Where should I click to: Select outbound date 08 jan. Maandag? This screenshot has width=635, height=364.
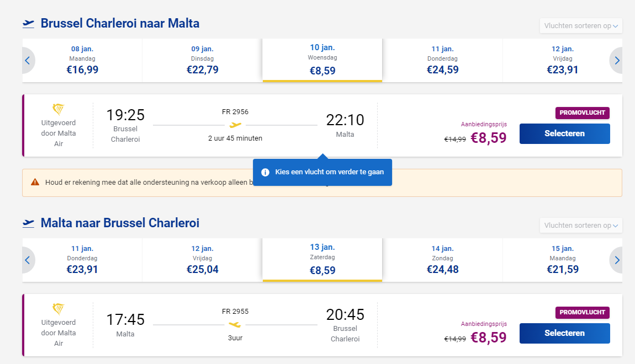pos(82,60)
